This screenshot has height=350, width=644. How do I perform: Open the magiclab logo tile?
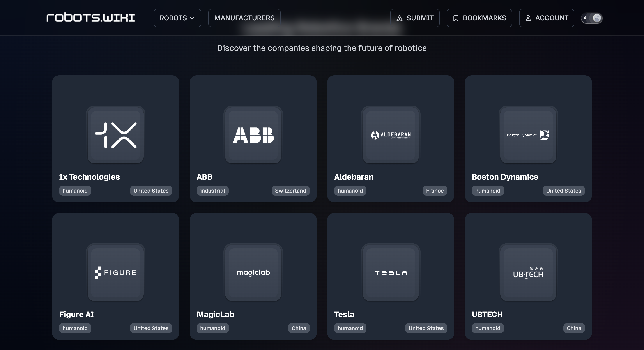coord(253,272)
